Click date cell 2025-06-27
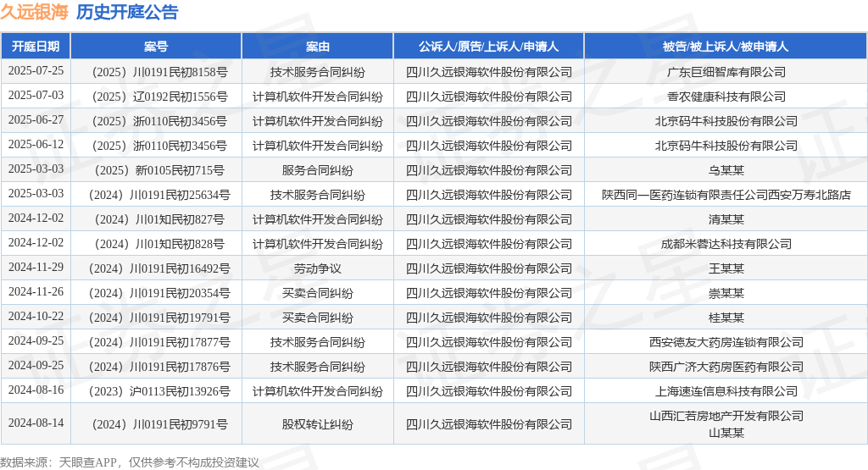868x470 pixels. click(x=36, y=120)
